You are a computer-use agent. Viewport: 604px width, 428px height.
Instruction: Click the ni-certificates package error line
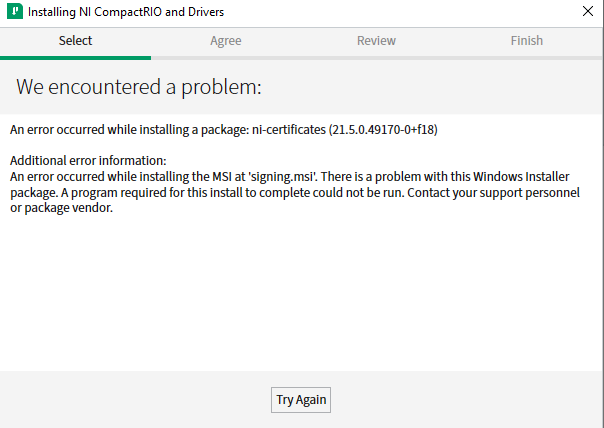click(224, 130)
